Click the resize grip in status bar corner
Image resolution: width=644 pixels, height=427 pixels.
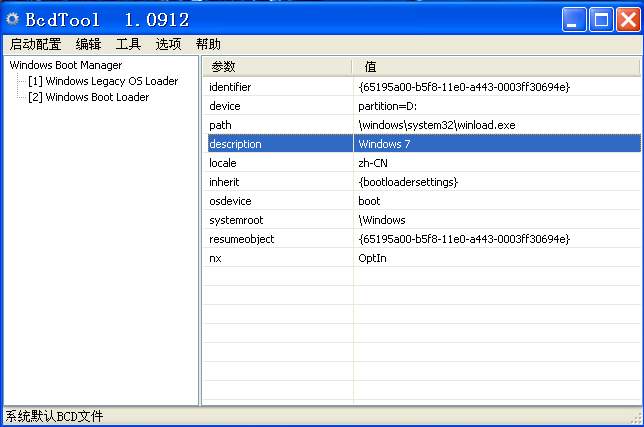click(636, 418)
